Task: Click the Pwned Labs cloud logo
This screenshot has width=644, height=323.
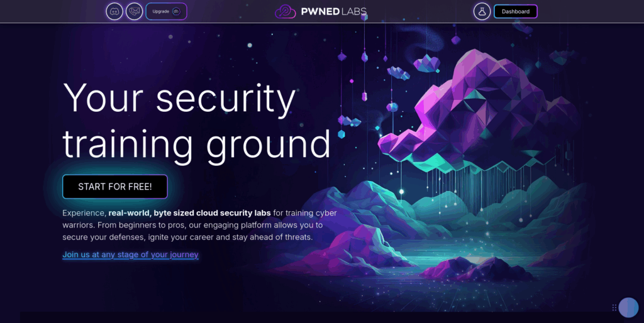Action: point(285,11)
